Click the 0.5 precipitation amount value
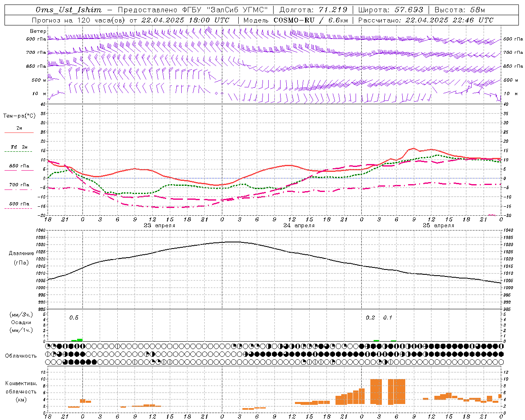The image size is (525, 420). [74, 318]
